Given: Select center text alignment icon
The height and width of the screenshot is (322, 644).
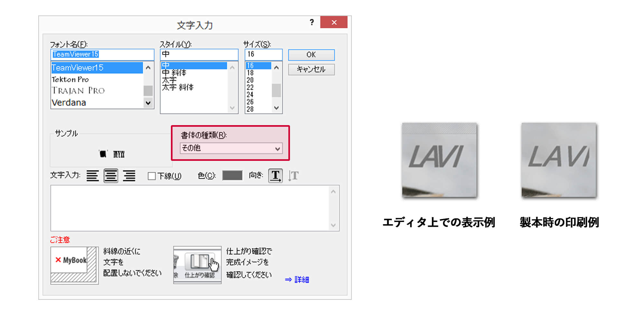Looking at the screenshot, I should (x=111, y=176).
